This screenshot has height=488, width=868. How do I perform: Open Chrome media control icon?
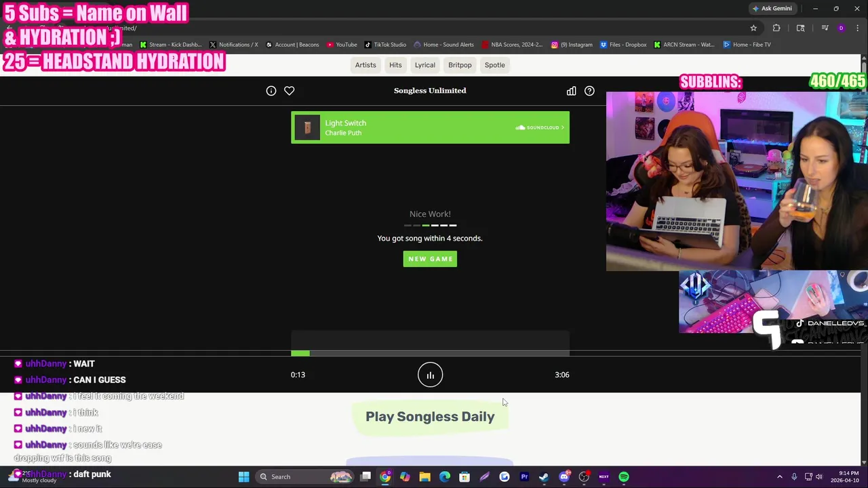(825, 28)
